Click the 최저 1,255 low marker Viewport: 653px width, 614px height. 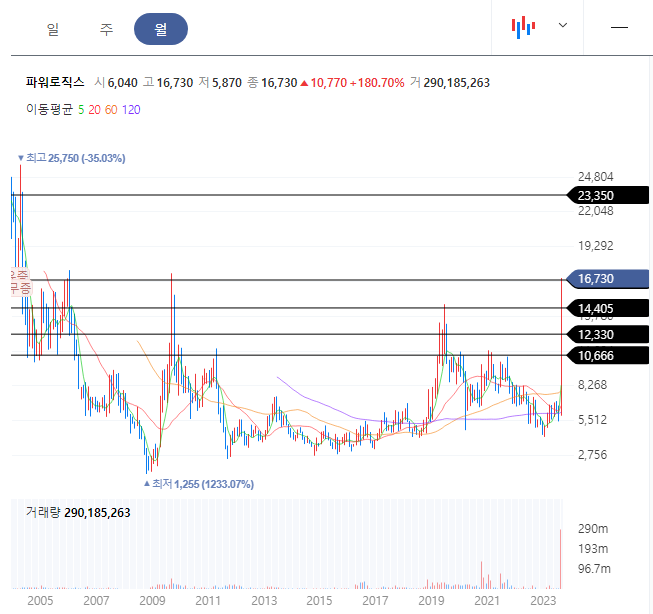(x=199, y=484)
